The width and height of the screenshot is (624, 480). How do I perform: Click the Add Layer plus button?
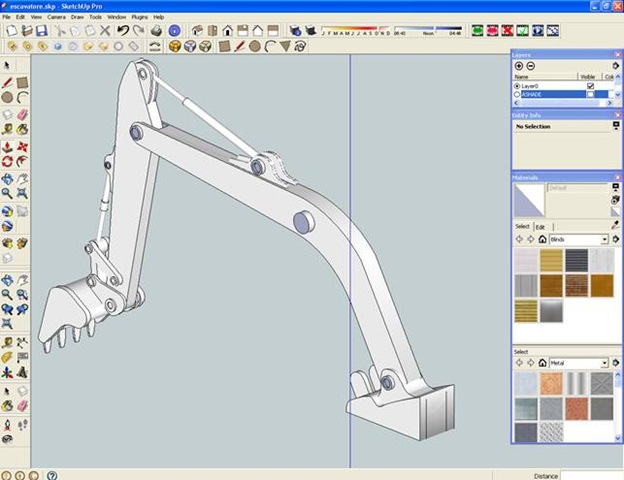click(x=518, y=66)
